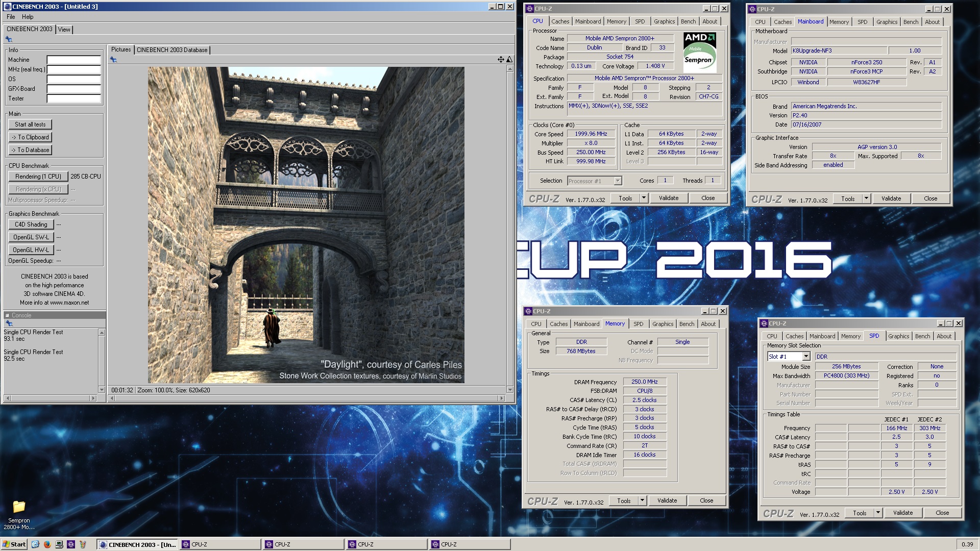Open the Sempron 2800+ Mo... desktop folder
The height and width of the screenshot is (551, 980).
[19, 514]
